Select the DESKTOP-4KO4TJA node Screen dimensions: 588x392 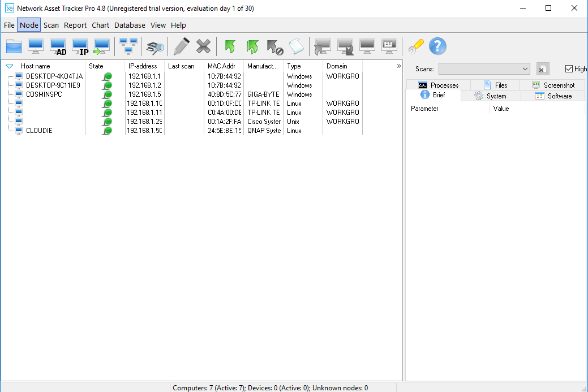(54, 76)
